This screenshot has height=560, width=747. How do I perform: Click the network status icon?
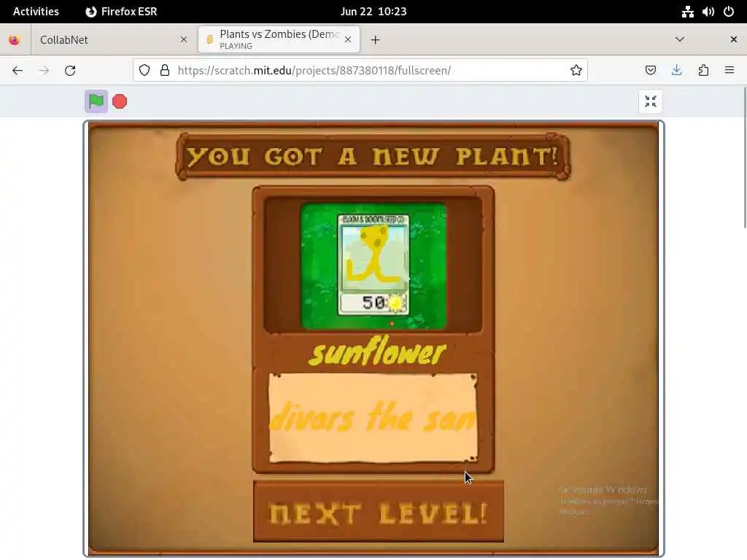click(687, 12)
